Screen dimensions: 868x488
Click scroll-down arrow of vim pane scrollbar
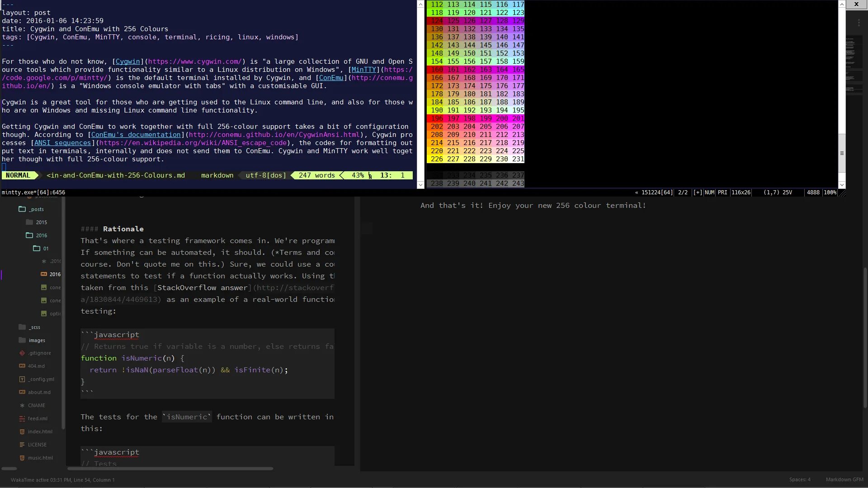tap(420, 185)
